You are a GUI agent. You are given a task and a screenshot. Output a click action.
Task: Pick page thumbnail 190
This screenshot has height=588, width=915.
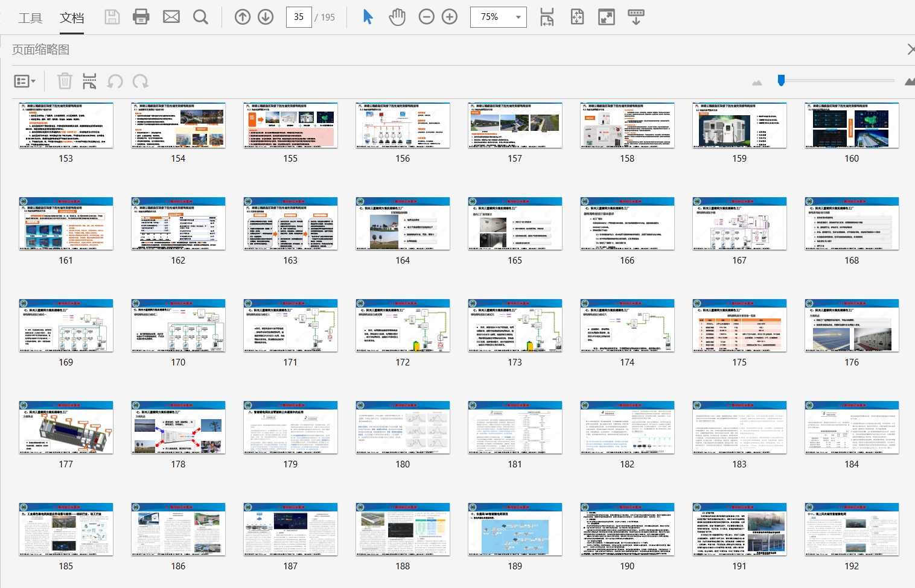pos(627,530)
